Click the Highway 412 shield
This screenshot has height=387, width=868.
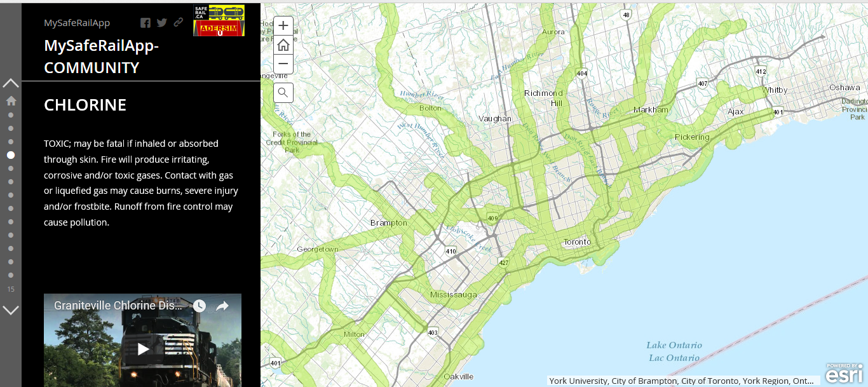(761, 71)
